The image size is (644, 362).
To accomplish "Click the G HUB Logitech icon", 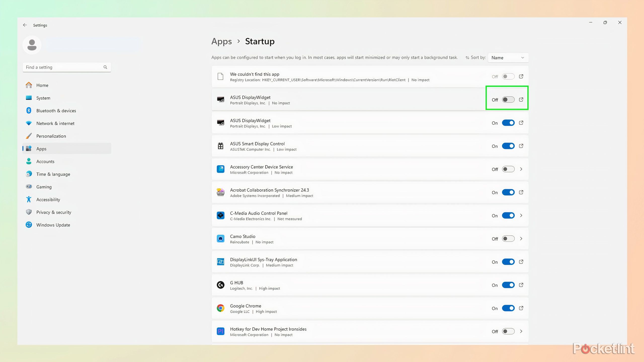I will coord(220,285).
